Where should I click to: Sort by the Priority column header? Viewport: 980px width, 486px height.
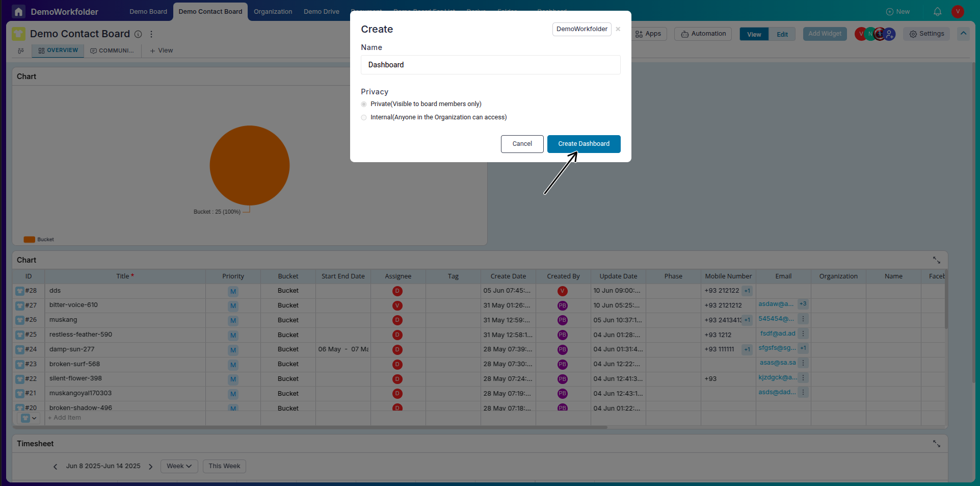pyautogui.click(x=233, y=276)
